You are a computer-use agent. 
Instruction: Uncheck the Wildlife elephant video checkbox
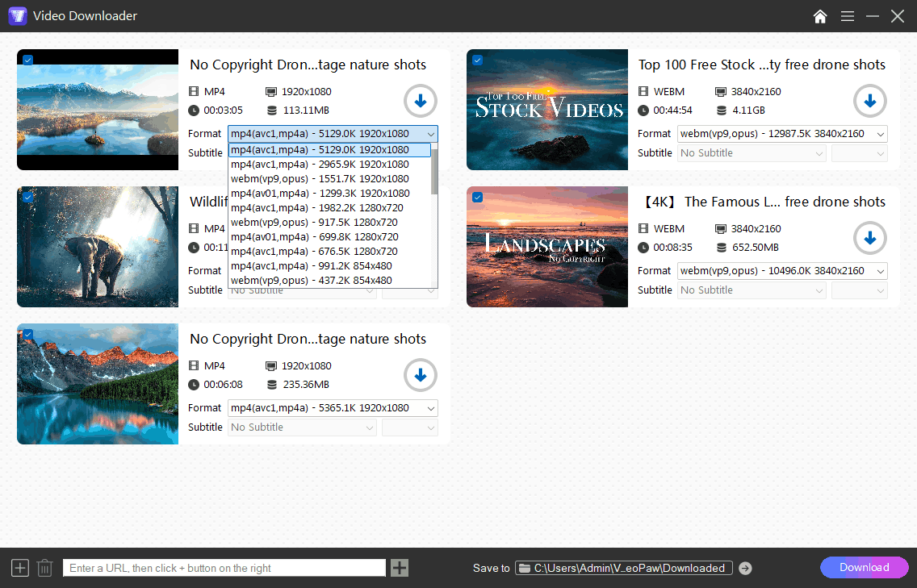coord(27,197)
